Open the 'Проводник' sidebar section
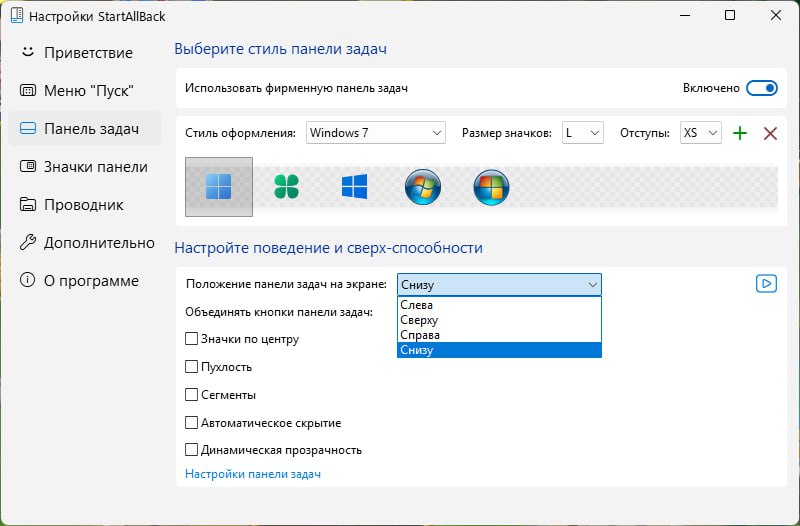 83,204
